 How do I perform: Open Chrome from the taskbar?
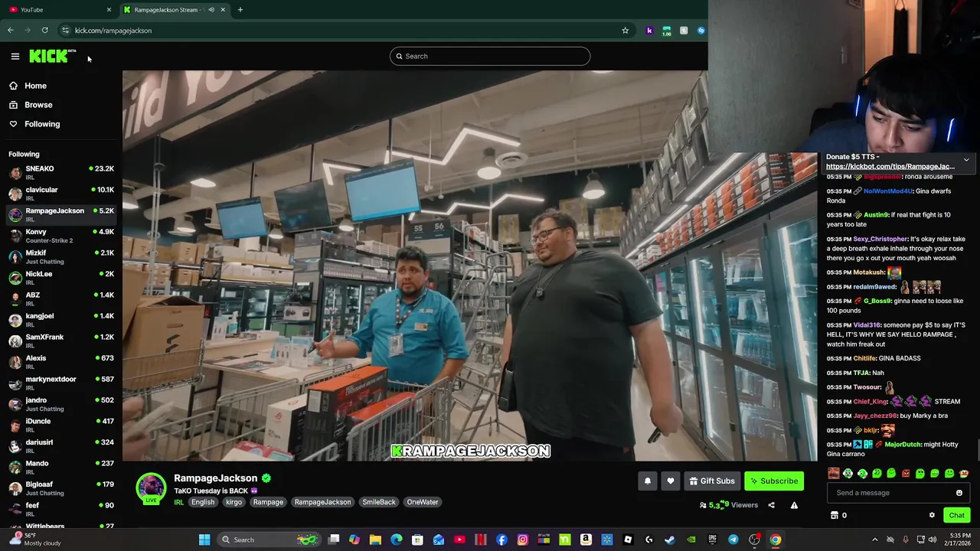click(776, 540)
